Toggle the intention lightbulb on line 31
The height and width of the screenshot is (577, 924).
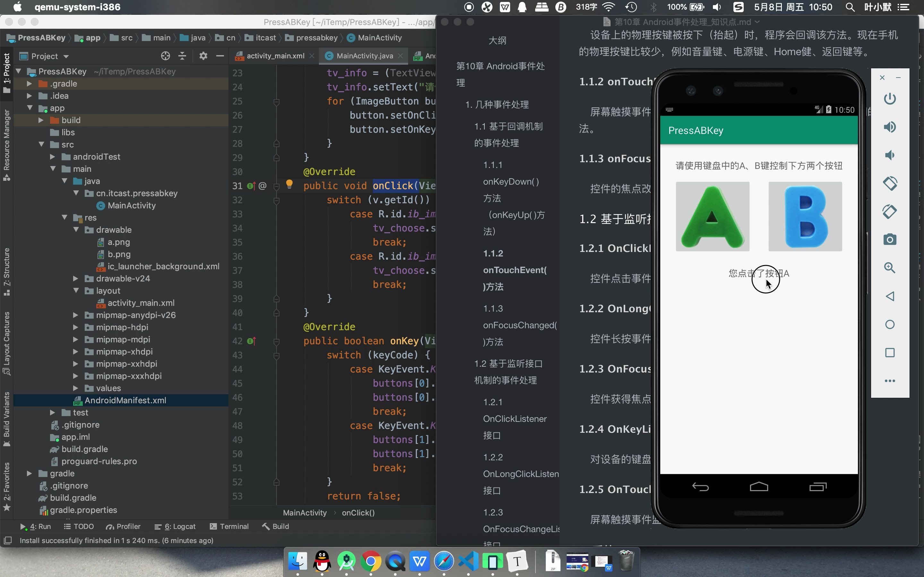click(289, 184)
